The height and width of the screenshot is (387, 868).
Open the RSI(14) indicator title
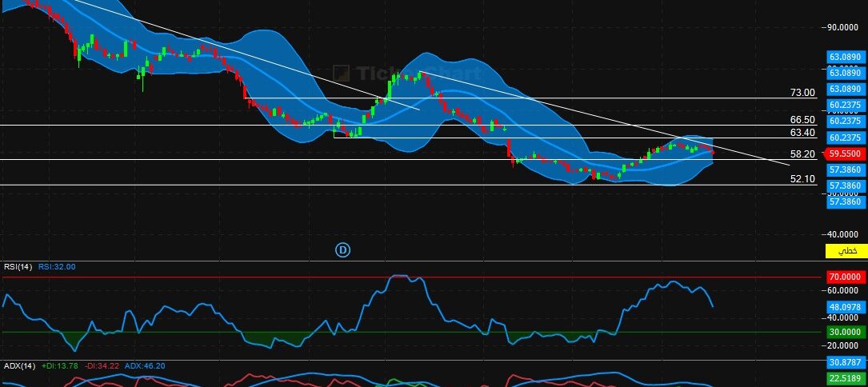tap(18, 267)
